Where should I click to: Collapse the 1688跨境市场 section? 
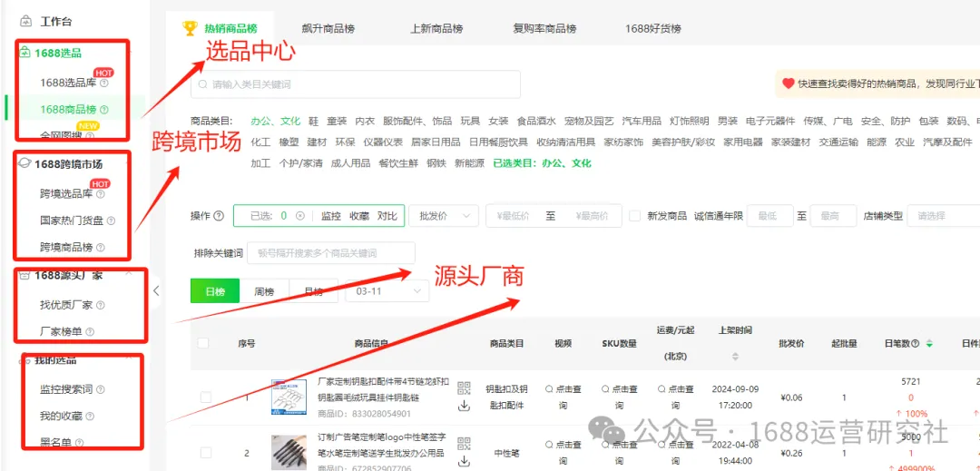click(x=129, y=163)
